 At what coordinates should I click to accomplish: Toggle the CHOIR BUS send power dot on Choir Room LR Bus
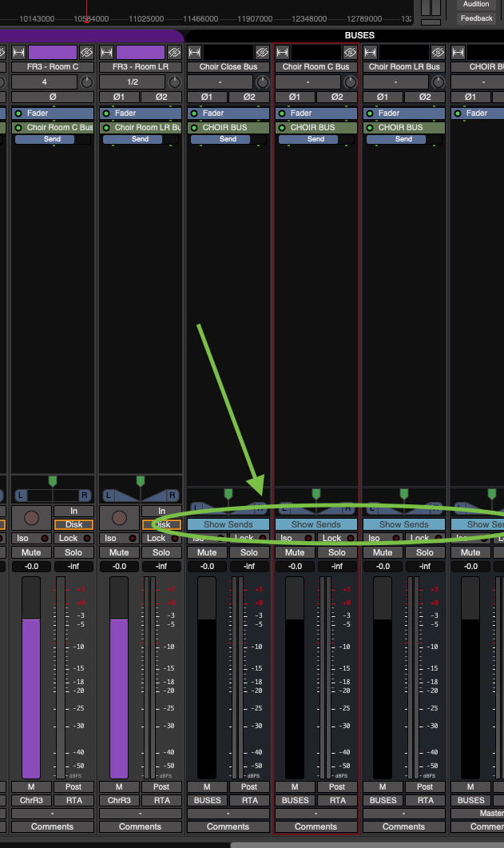(370, 127)
